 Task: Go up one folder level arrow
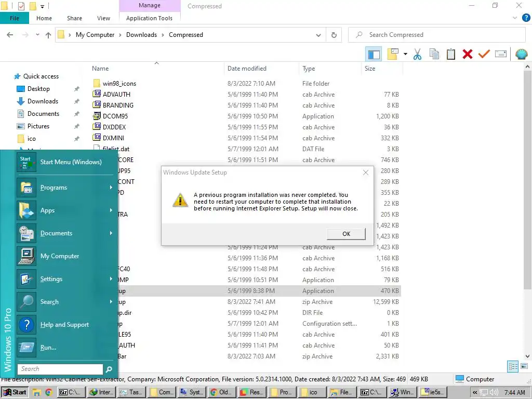tap(48, 35)
